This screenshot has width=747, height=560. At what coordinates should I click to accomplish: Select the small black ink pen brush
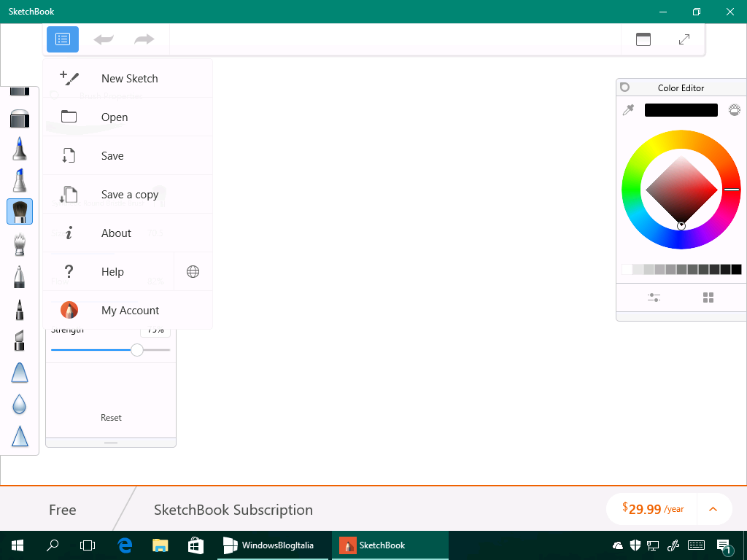pos(20,309)
